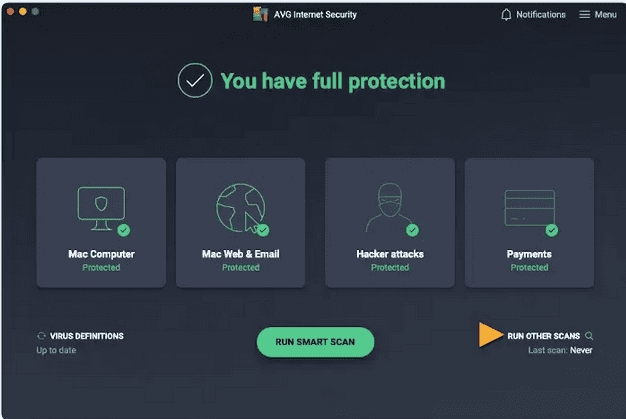626x419 pixels.
Task: Open the Virus Definitions label
Action: coord(87,336)
